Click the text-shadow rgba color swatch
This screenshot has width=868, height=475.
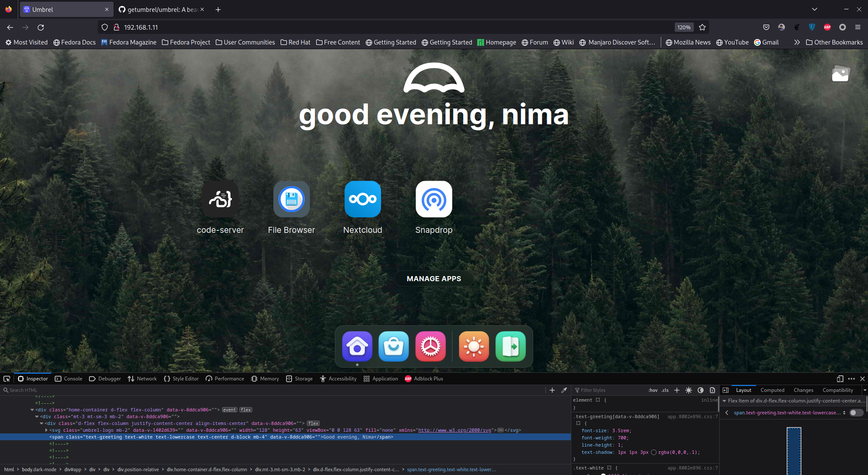point(654,453)
